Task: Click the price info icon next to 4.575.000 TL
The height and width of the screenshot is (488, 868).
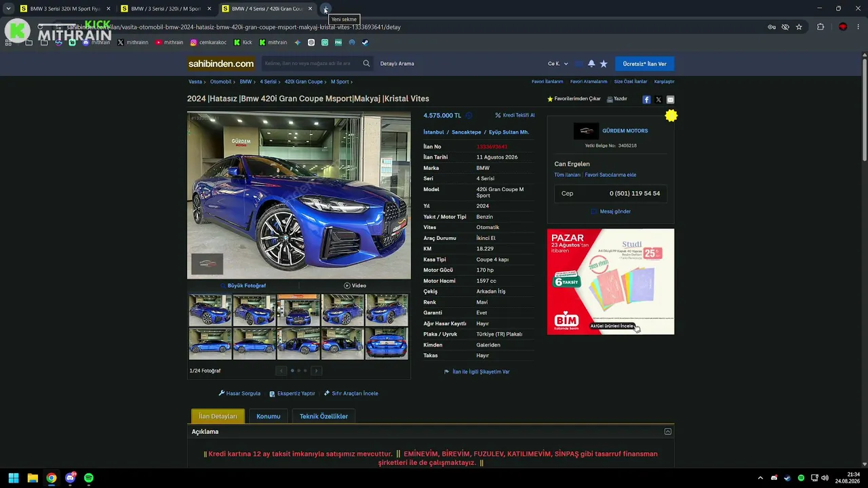Action: [x=469, y=116]
